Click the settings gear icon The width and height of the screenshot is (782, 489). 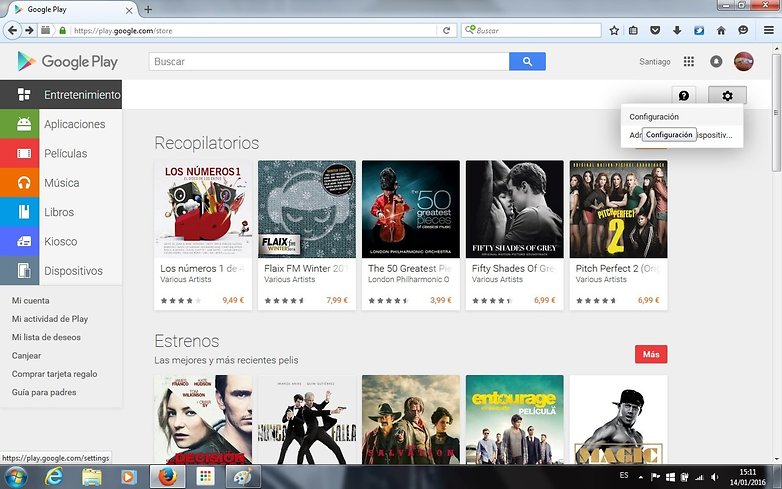(x=727, y=95)
